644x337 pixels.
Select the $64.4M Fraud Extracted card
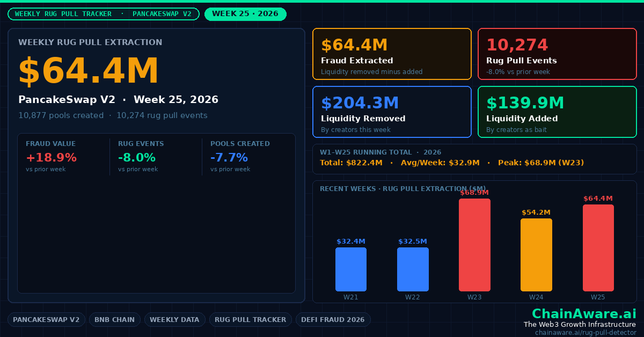coord(392,54)
